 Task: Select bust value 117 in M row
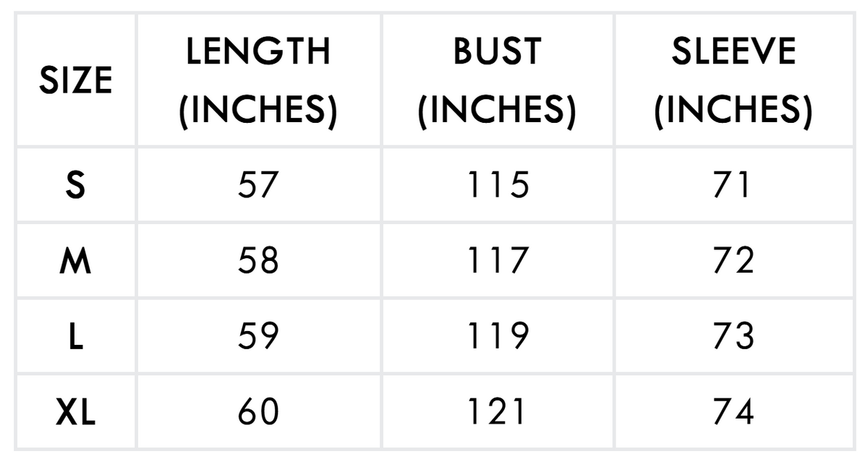(x=497, y=260)
